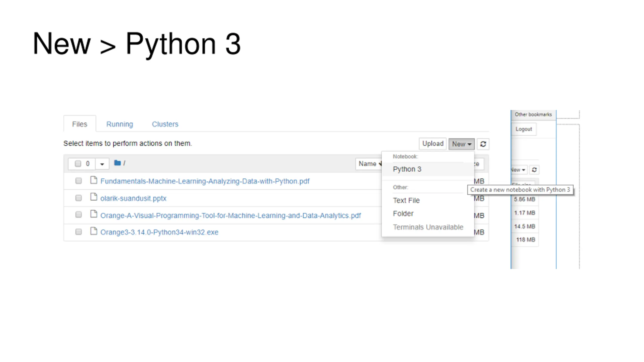This screenshot has width=644, height=362.
Task: Expand the selection dropdown arrow beside 0
Action: 102,164
